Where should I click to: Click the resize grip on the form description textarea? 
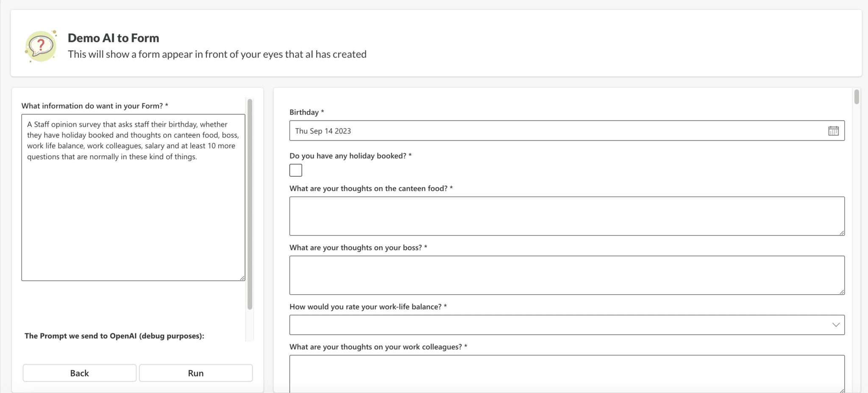(242, 278)
